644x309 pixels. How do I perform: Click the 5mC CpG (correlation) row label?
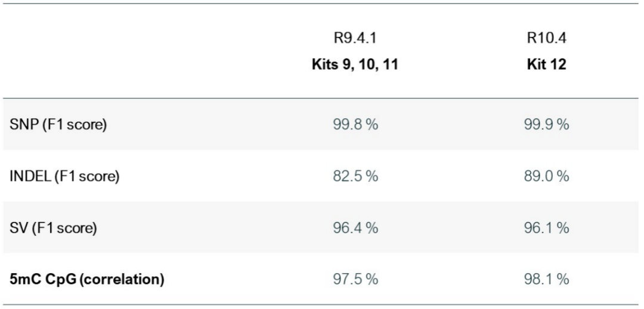(x=86, y=279)
